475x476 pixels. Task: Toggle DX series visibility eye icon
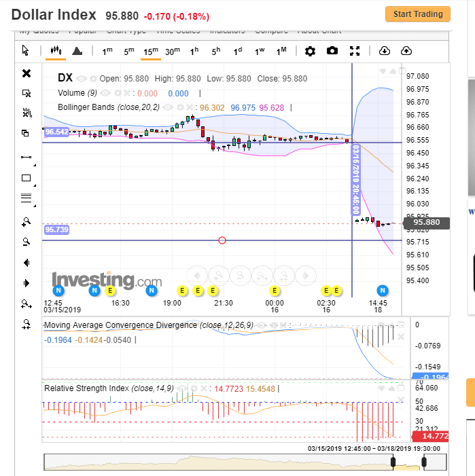coord(81,79)
